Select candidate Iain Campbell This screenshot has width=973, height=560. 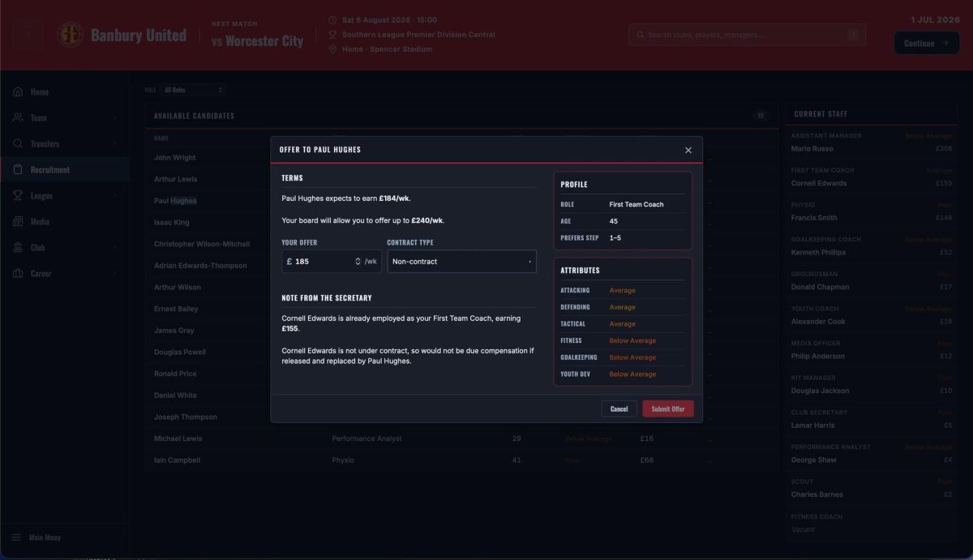[x=177, y=460]
